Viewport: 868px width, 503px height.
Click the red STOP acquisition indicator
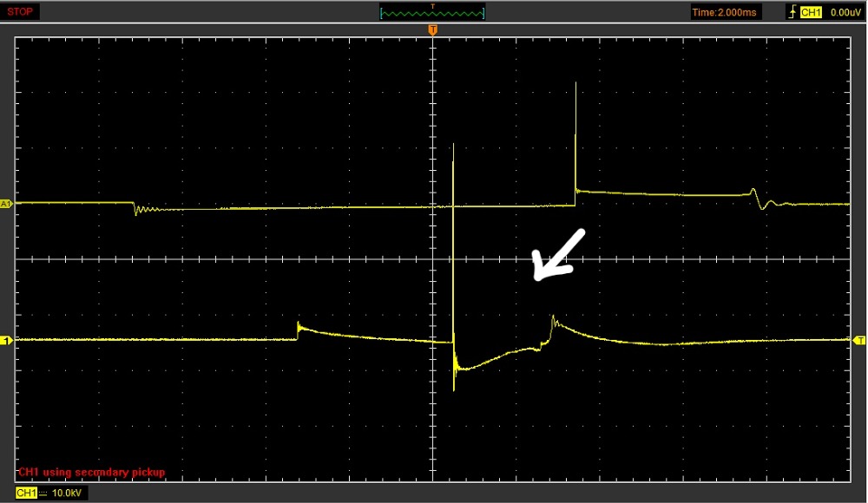tap(22, 12)
